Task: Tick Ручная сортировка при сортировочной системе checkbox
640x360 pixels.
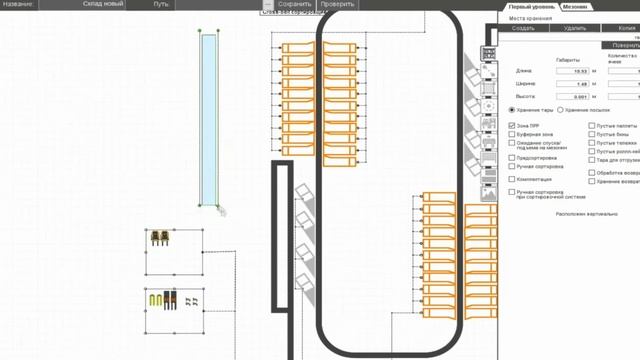Action: (x=512, y=192)
